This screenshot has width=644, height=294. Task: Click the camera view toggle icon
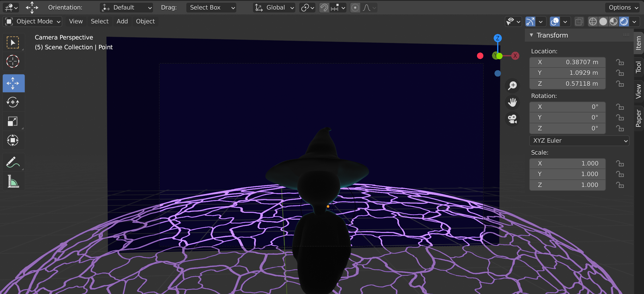pyautogui.click(x=512, y=119)
